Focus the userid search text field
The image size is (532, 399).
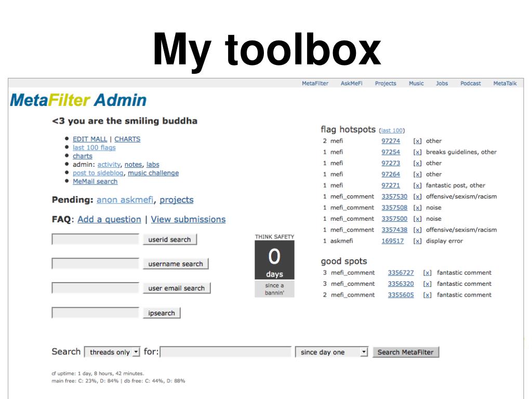(96, 239)
